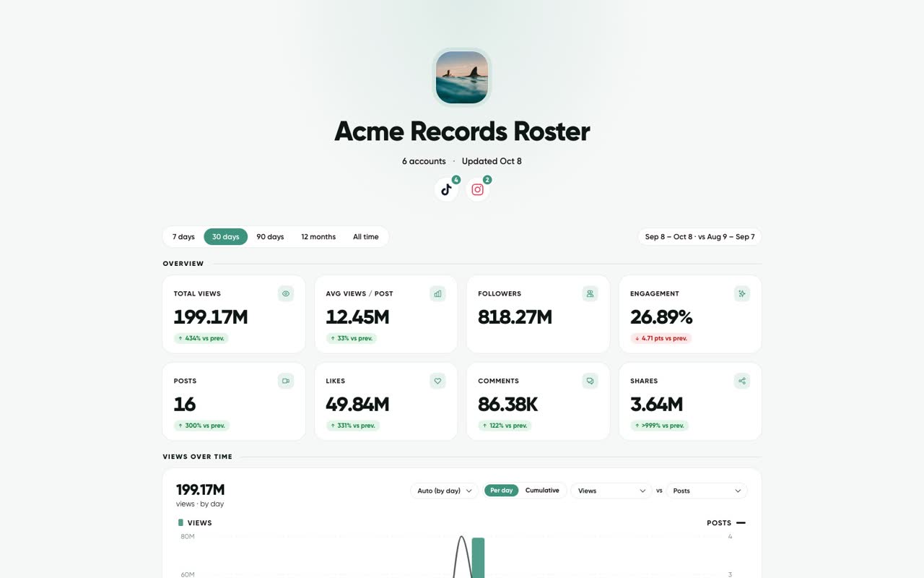The width and height of the screenshot is (924, 578).
Task: Click the 26.89% Engagement value
Action: (661, 317)
